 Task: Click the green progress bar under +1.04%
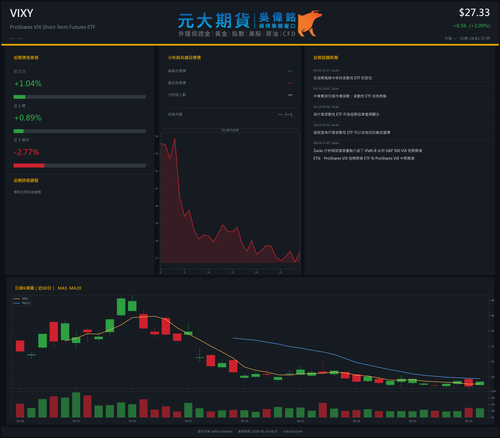[19, 97]
